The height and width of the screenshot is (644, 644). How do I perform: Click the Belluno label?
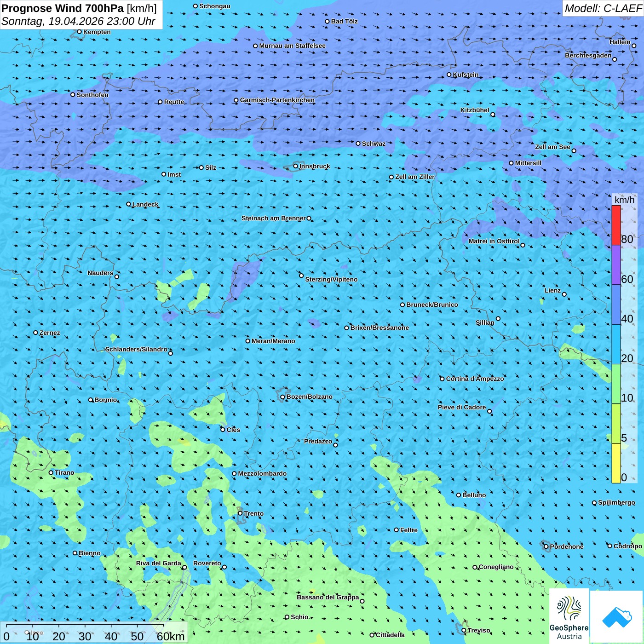tap(474, 495)
